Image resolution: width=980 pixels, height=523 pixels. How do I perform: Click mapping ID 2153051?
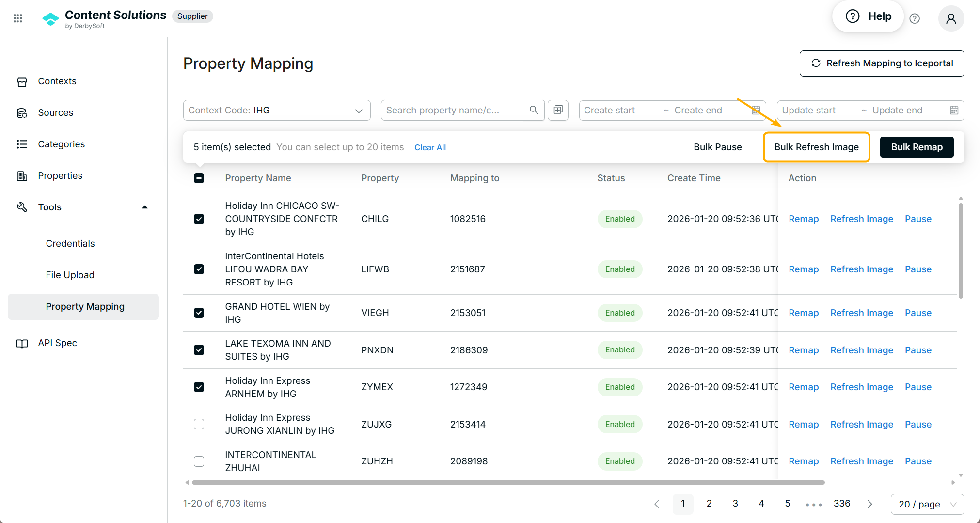[x=468, y=313]
